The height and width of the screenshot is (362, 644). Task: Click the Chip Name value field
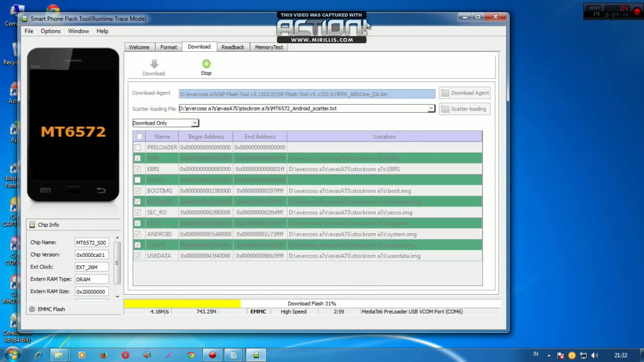[x=91, y=243]
